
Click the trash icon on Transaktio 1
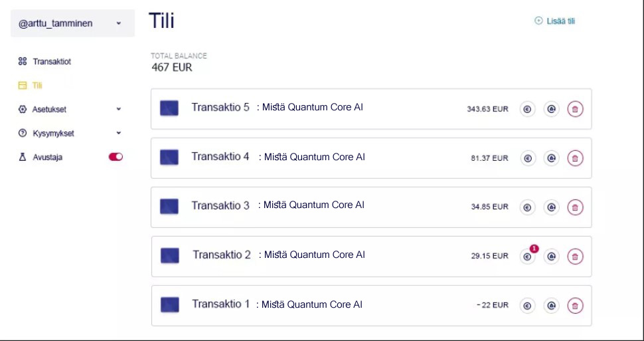click(x=575, y=306)
